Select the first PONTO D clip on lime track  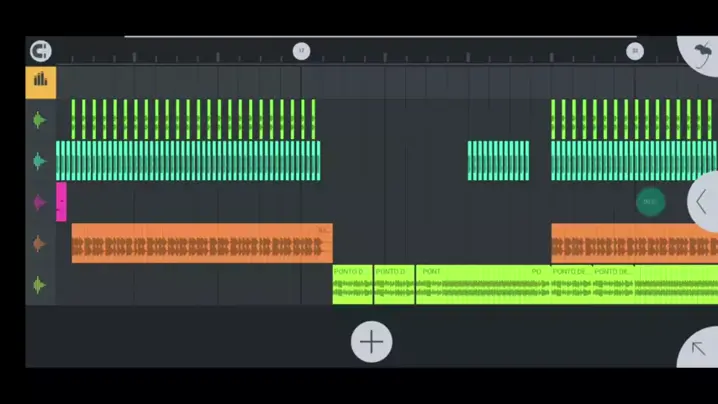(352, 284)
